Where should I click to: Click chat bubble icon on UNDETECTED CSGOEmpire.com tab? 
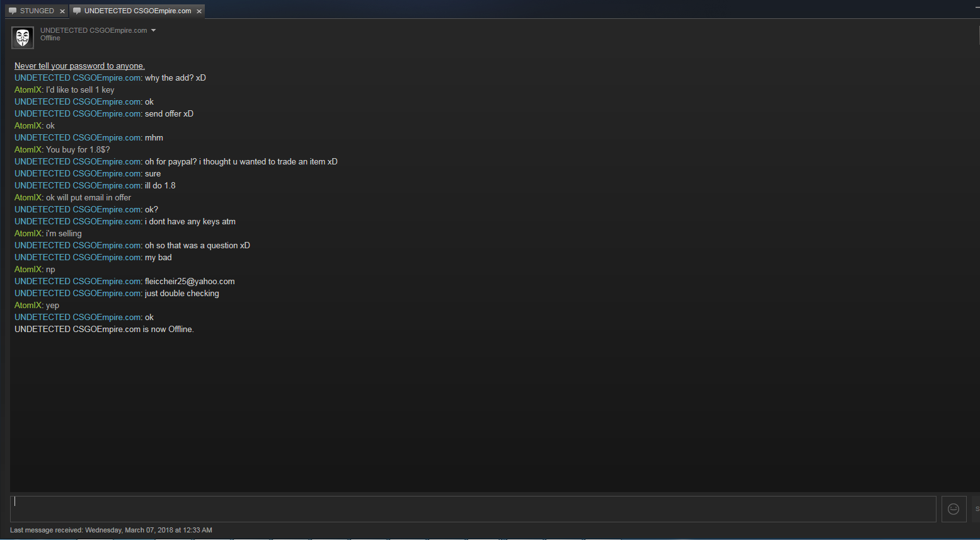click(x=77, y=11)
